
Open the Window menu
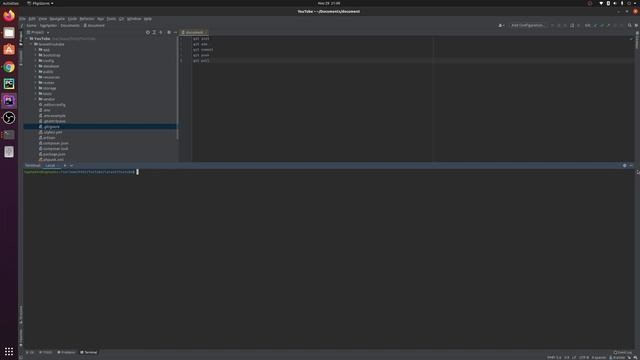point(134,19)
